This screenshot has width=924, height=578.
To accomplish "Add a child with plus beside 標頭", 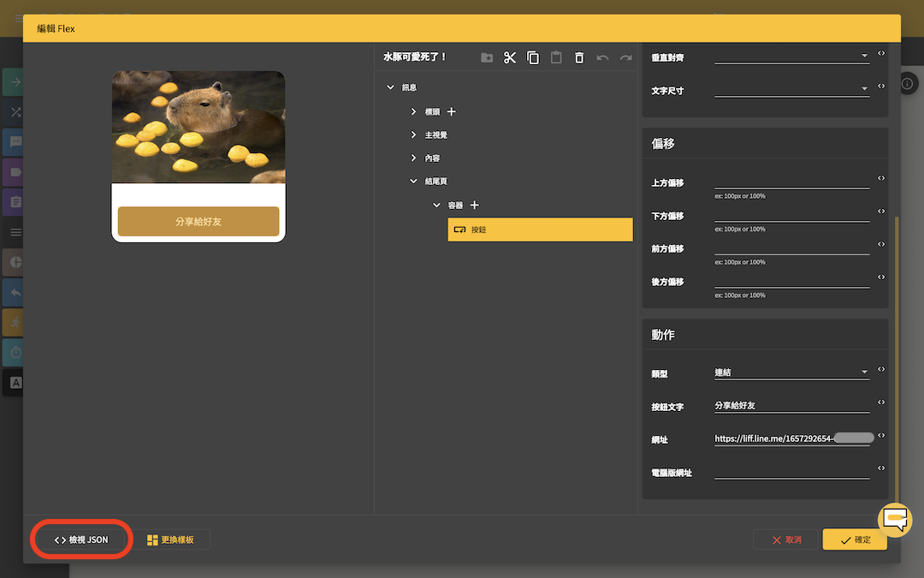I will (452, 111).
